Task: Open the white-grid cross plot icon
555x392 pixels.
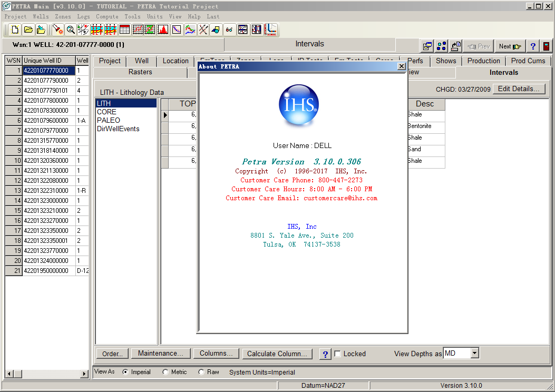Action: point(138,30)
